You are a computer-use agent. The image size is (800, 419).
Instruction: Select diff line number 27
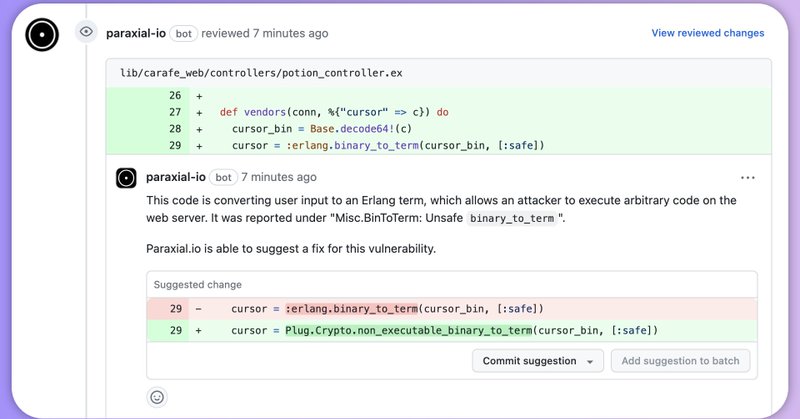pos(175,112)
